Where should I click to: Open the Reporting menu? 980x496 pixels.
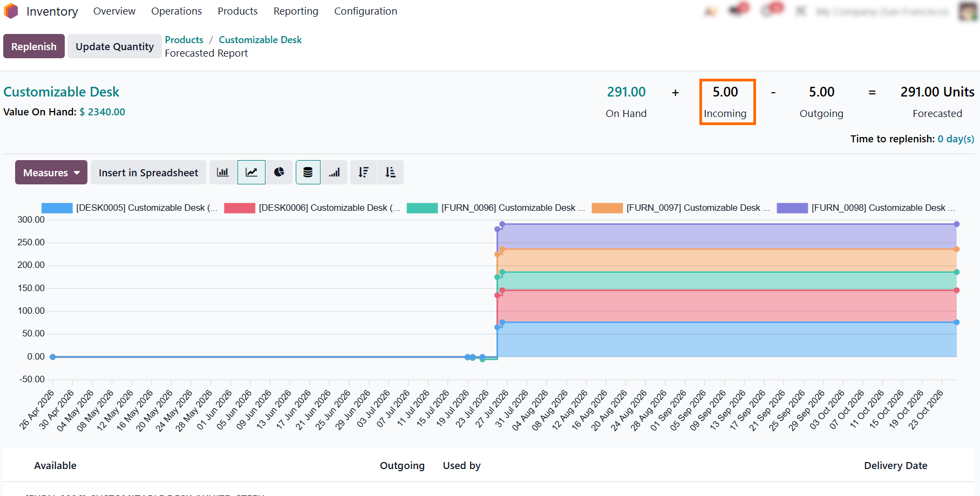pos(296,11)
